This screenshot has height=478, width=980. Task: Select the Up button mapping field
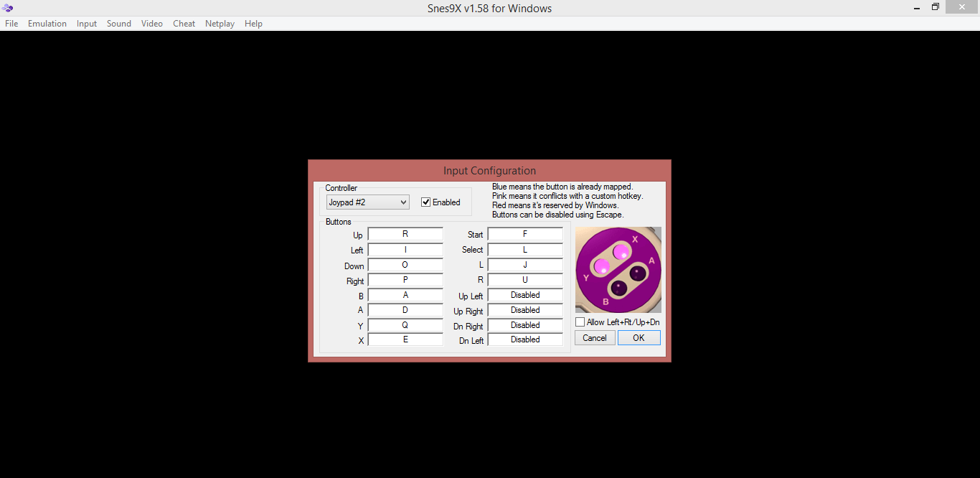405,234
